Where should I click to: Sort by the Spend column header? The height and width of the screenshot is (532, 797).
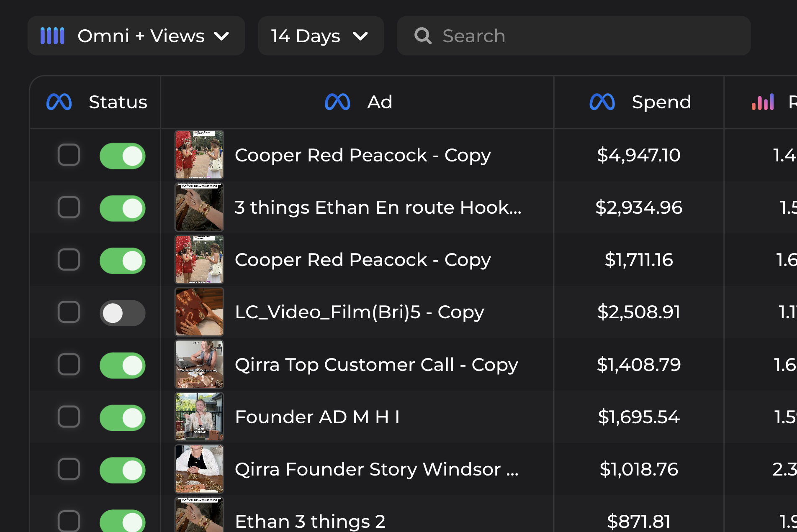click(661, 102)
